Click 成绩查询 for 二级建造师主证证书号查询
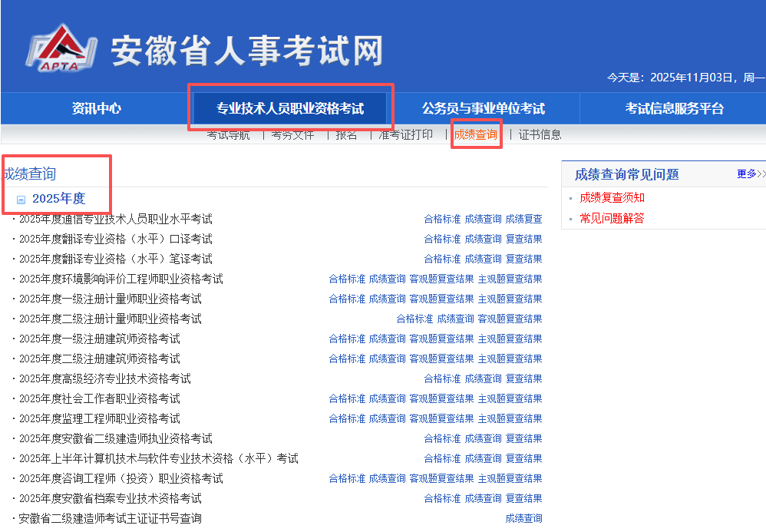Image resolution: width=766 pixels, height=532 pixels. coord(523,518)
